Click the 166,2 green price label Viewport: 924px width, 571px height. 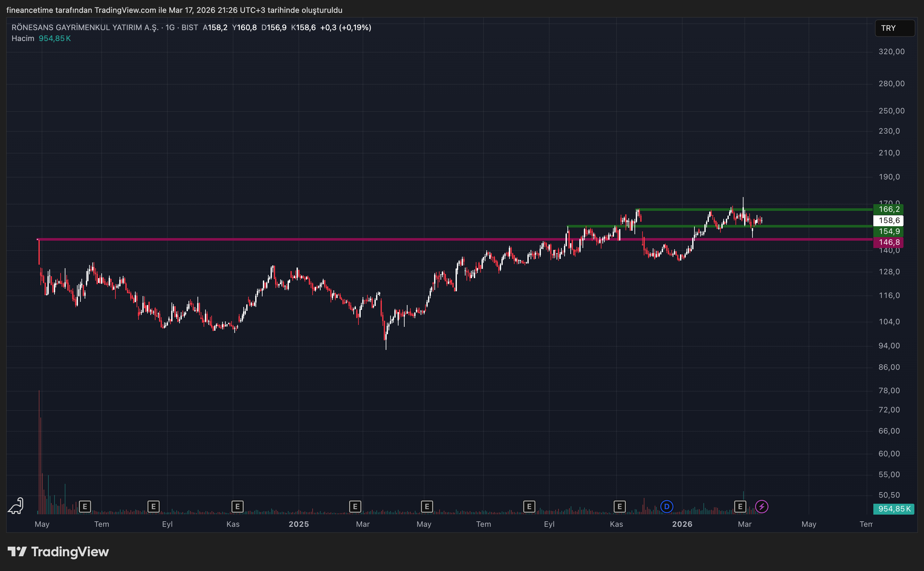pos(888,209)
